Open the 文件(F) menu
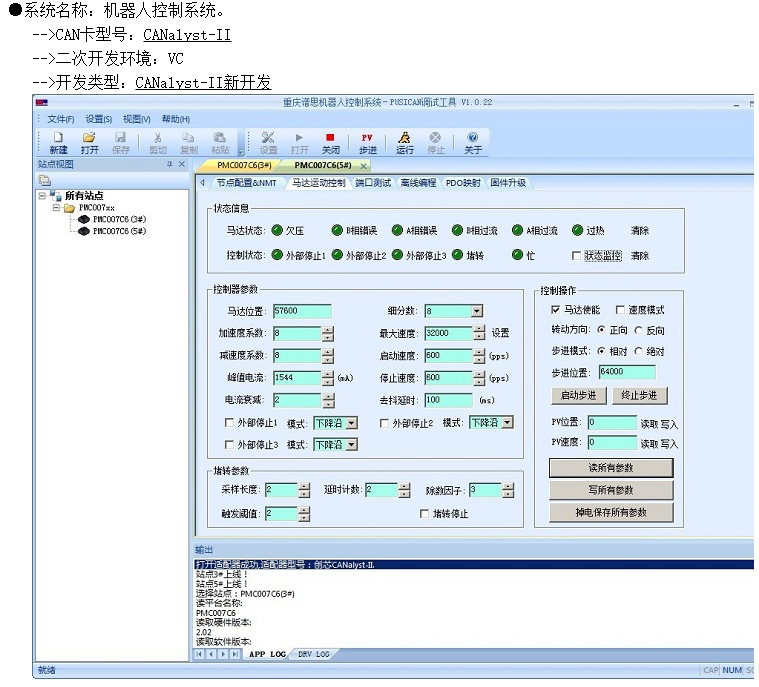The height and width of the screenshot is (687, 759). coord(61,119)
